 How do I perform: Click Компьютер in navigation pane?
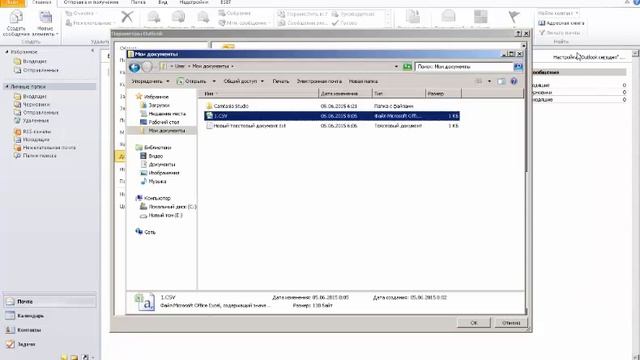157,198
